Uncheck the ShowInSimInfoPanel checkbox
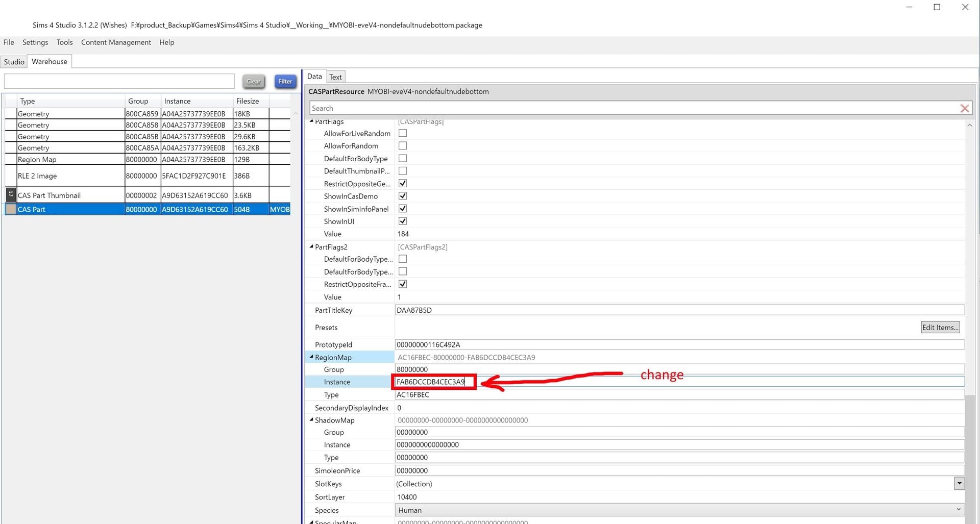Image resolution: width=980 pixels, height=524 pixels. tap(403, 209)
